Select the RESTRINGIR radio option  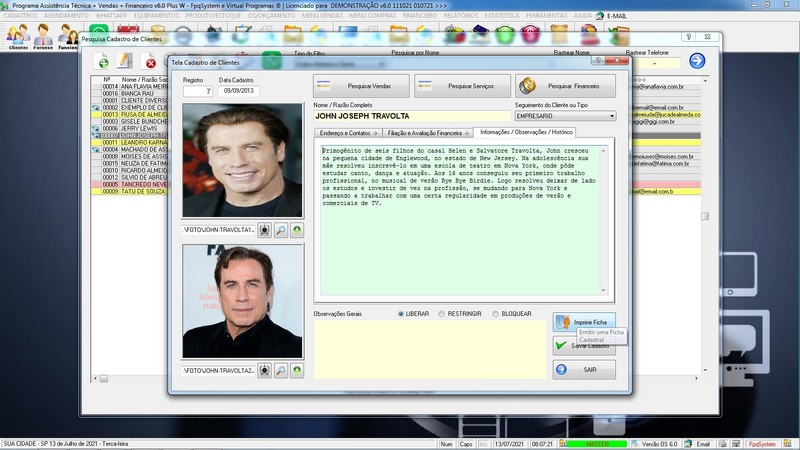tap(441, 314)
